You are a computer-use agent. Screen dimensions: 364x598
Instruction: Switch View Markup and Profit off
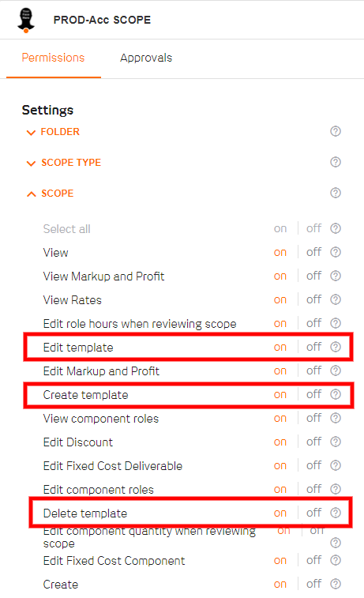point(313,276)
